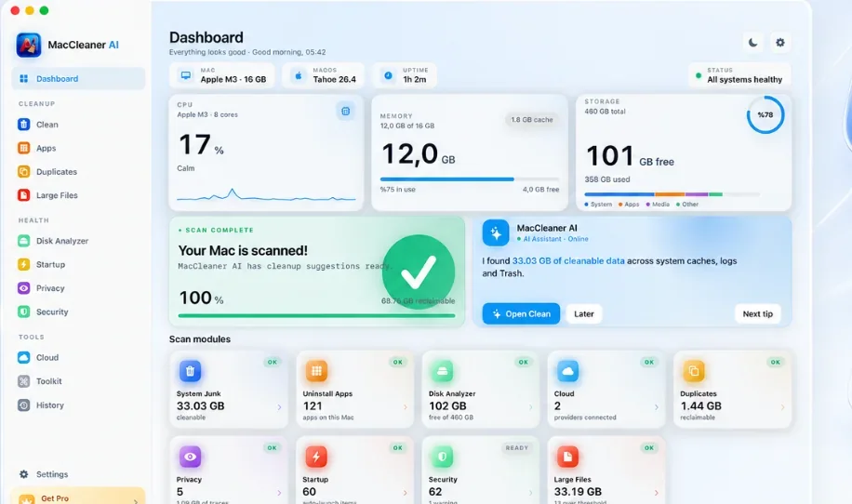Click the MacCleaner AI app logo
The image size is (852, 504).
click(x=28, y=45)
